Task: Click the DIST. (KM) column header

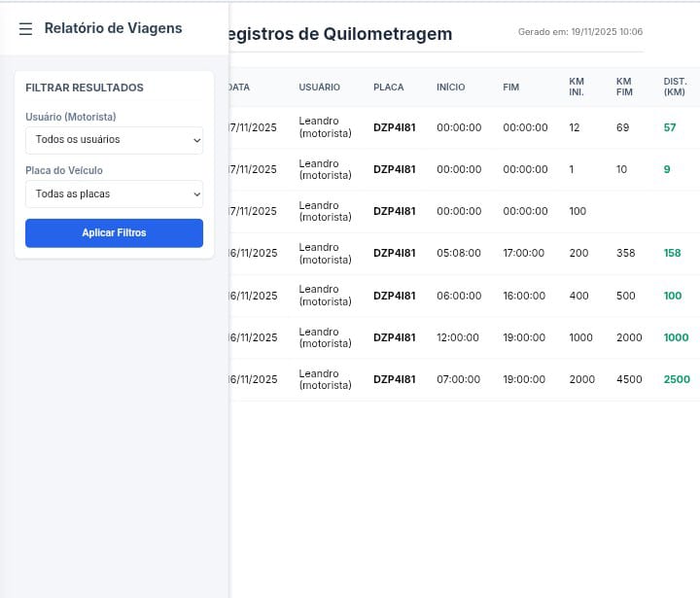Action: (x=675, y=87)
